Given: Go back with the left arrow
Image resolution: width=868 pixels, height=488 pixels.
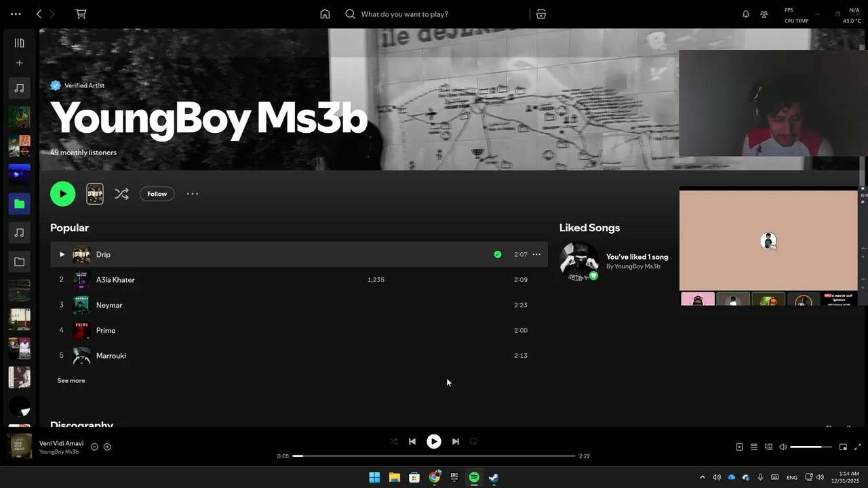Looking at the screenshot, I should point(39,14).
